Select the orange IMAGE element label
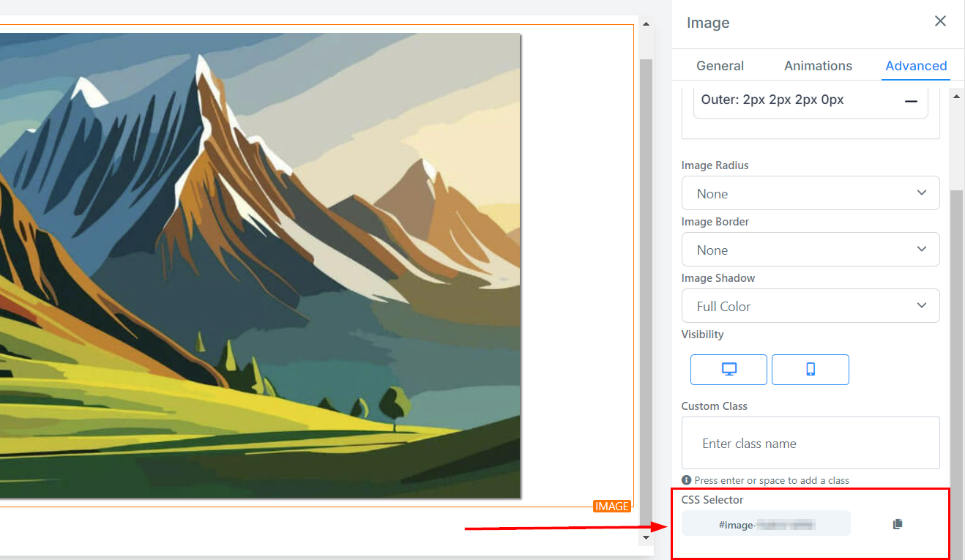The height and width of the screenshot is (560, 965). pyautogui.click(x=611, y=507)
